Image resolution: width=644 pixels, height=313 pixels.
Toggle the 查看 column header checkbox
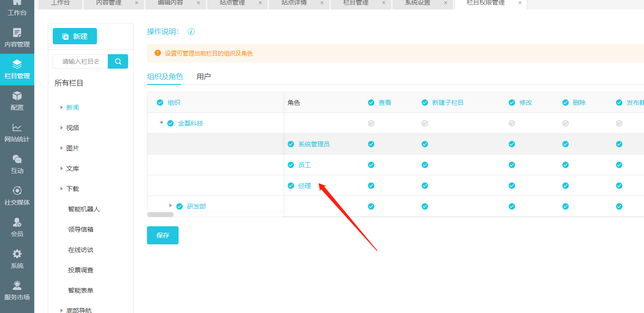pyautogui.click(x=371, y=103)
